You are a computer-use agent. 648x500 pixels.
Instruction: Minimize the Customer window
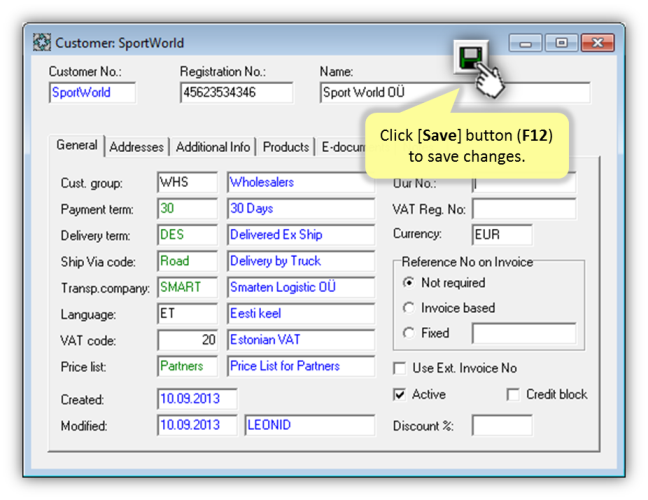[x=525, y=43]
